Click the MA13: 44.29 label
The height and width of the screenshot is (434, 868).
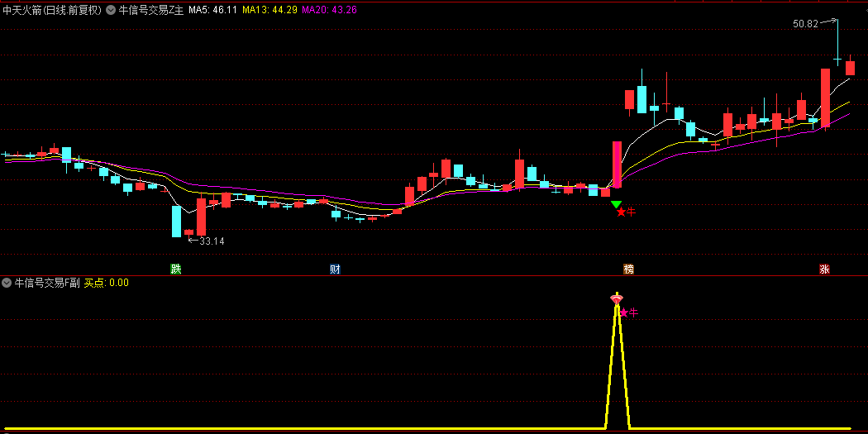pyautogui.click(x=269, y=9)
